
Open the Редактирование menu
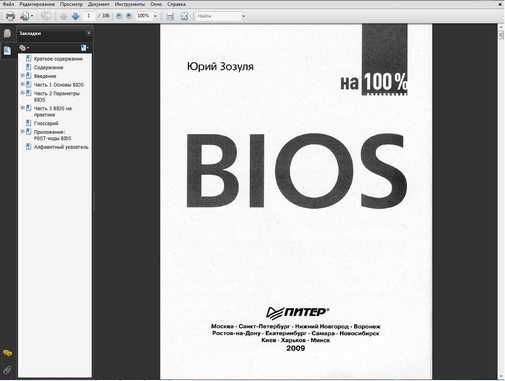[x=37, y=4]
